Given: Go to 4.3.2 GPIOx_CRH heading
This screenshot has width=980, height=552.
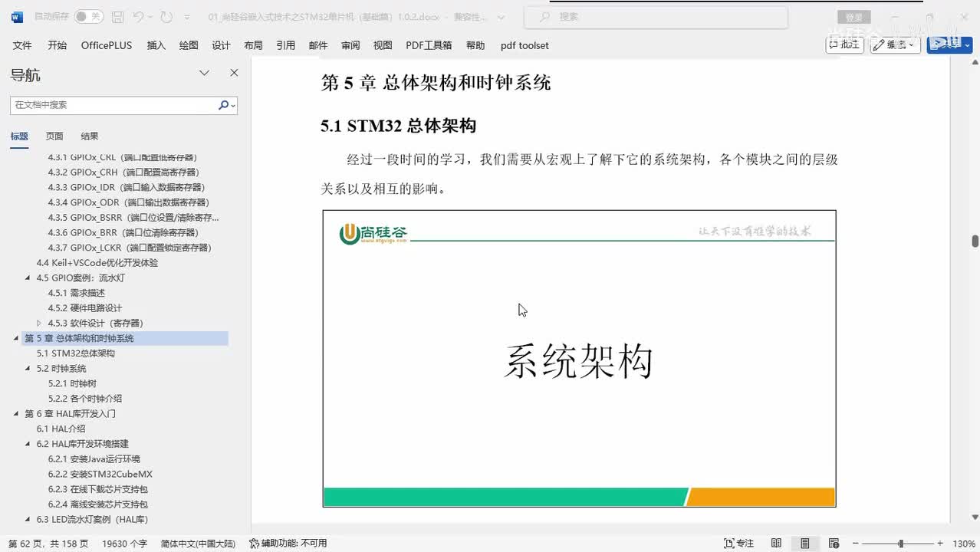Looking at the screenshot, I should 123,172.
